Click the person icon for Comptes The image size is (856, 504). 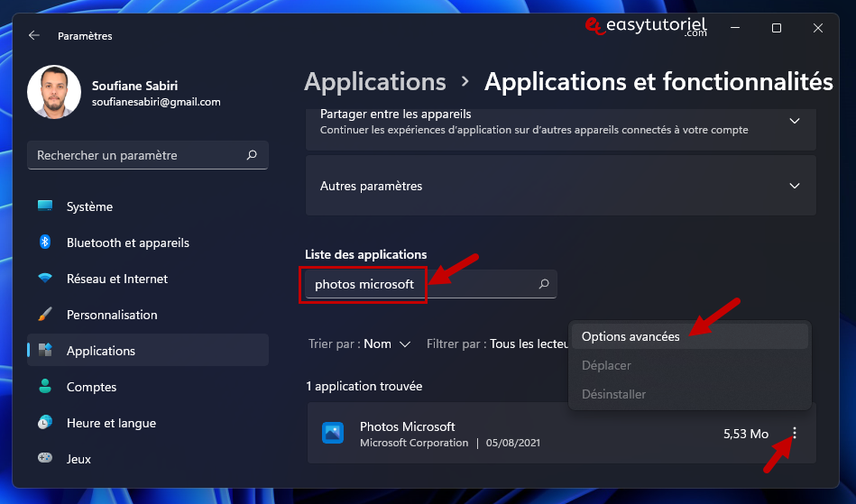[x=45, y=386]
